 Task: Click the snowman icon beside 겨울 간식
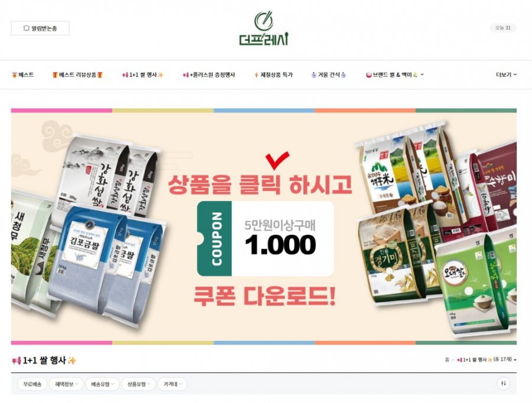(313, 74)
